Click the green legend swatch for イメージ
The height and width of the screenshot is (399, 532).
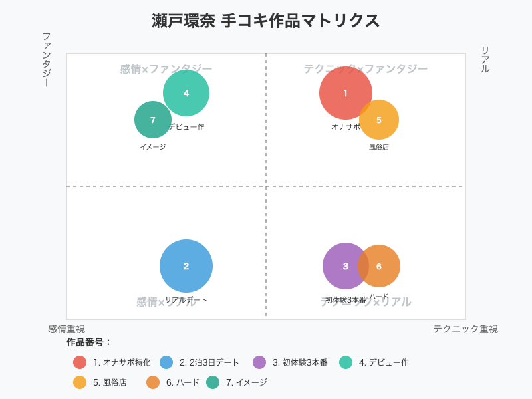point(213,382)
